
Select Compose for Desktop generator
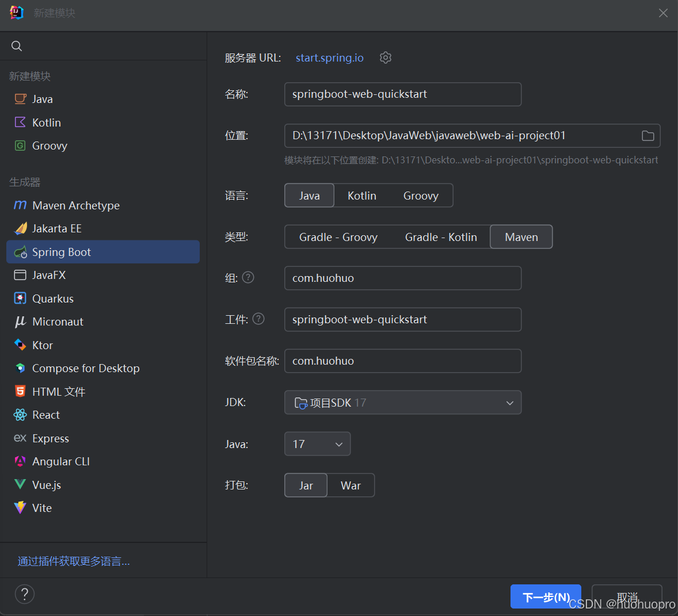coord(103,368)
